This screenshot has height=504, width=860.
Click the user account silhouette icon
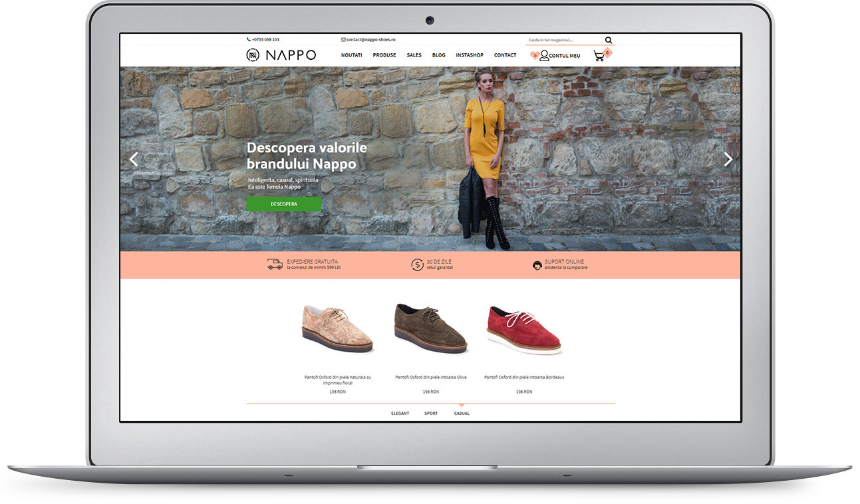click(544, 56)
